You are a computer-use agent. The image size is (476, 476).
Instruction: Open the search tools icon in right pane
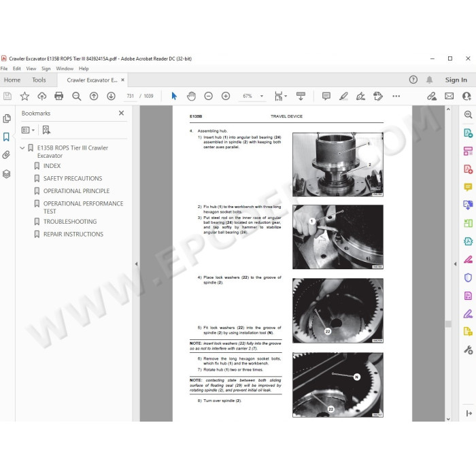pos(468,114)
